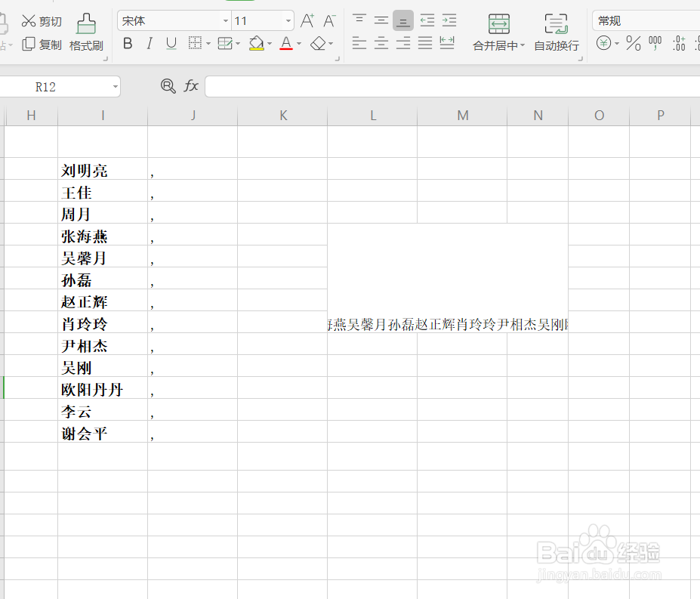This screenshot has width=700, height=599.
Task: Select cell containing 欧阳丹丹
Action: click(x=103, y=387)
